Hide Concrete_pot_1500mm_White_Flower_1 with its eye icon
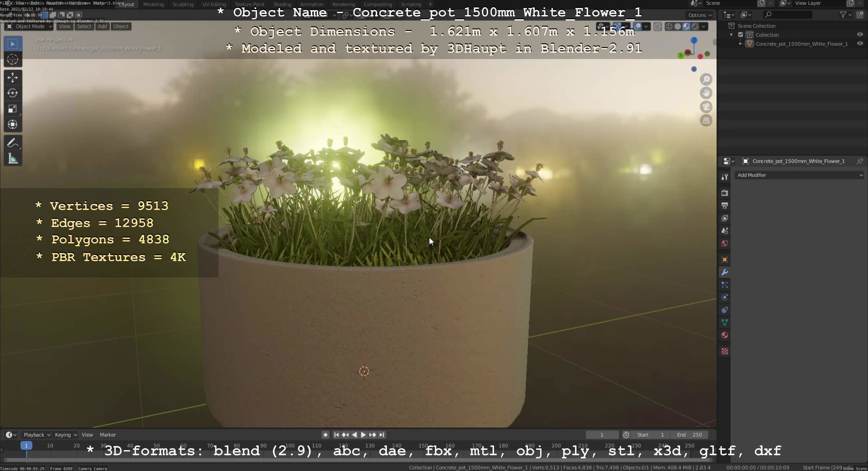 pyautogui.click(x=860, y=44)
